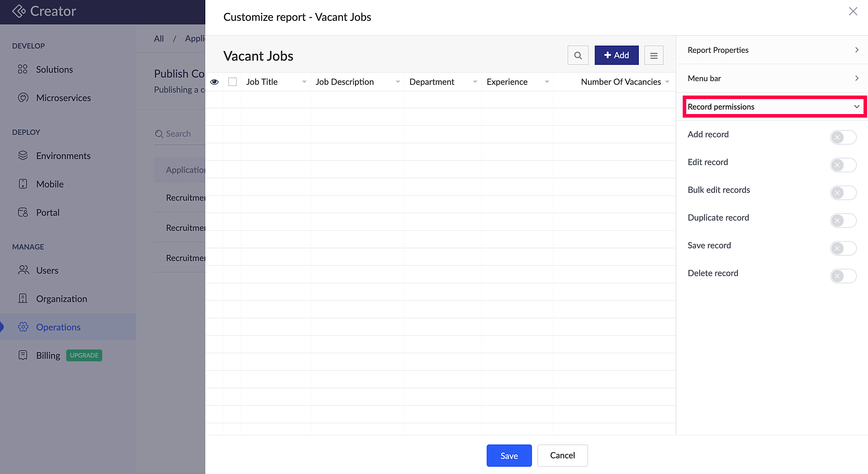Tick the select-all checkbox in table header
The image size is (868, 474).
[x=233, y=82]
